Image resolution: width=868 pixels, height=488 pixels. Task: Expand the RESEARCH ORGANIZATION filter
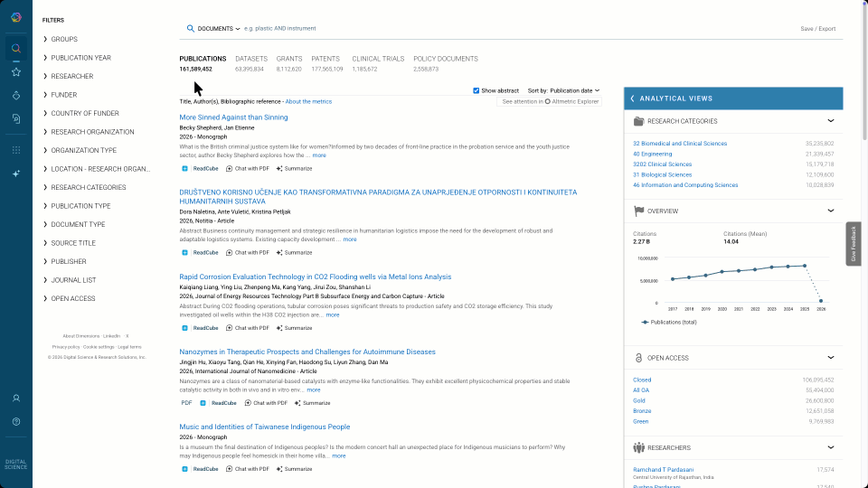coord(89,132)
